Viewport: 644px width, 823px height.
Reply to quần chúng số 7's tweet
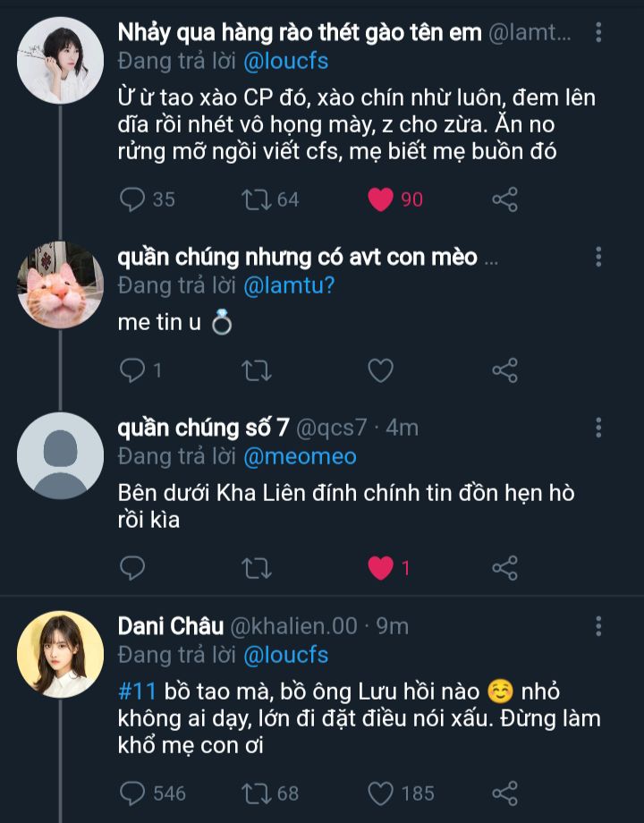click(132, 567)
